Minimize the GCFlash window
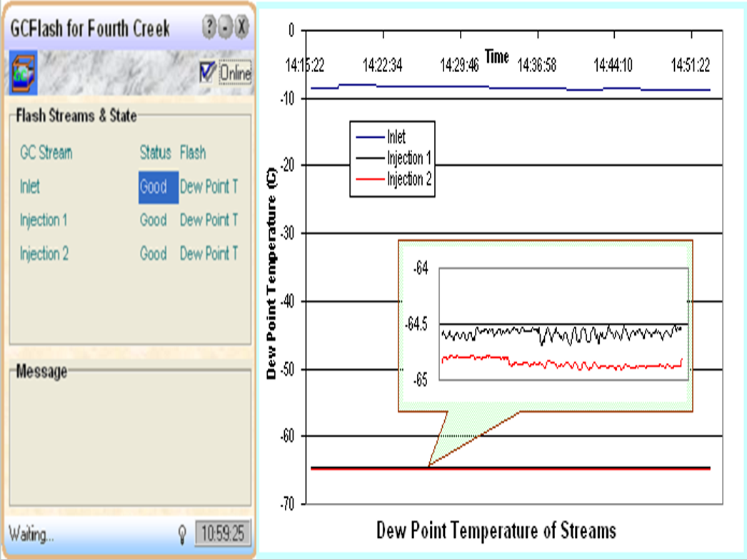The height and width of the screenshot is (560, 747). click(226, 28)
